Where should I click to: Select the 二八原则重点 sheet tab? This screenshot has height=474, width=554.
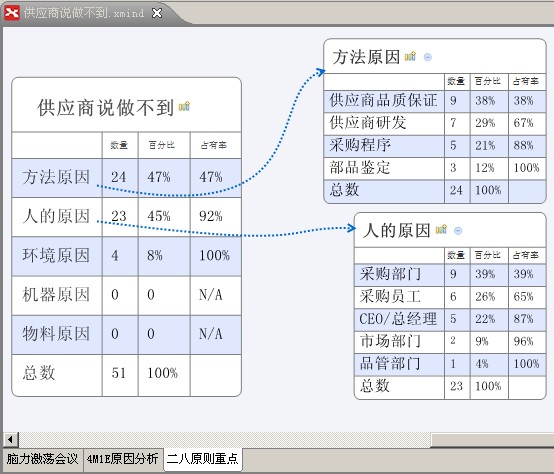[203, 459]
